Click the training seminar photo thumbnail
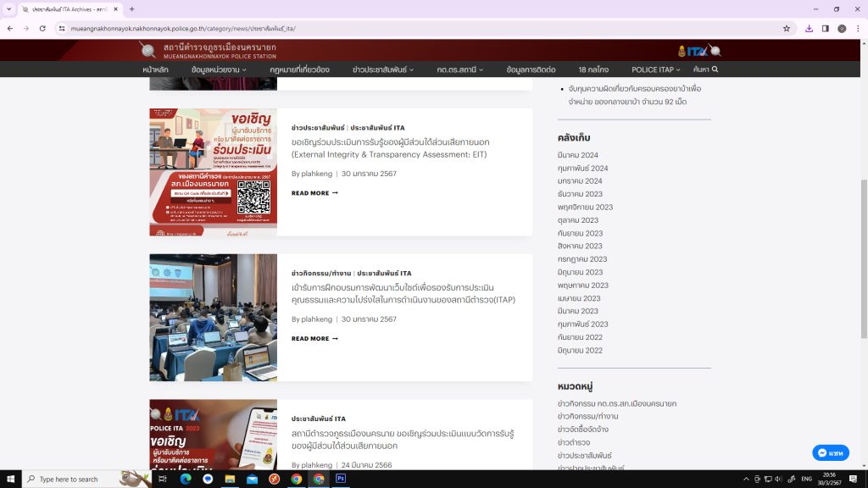868x488 pixels. pyautogui.click(x=213, y=318)
